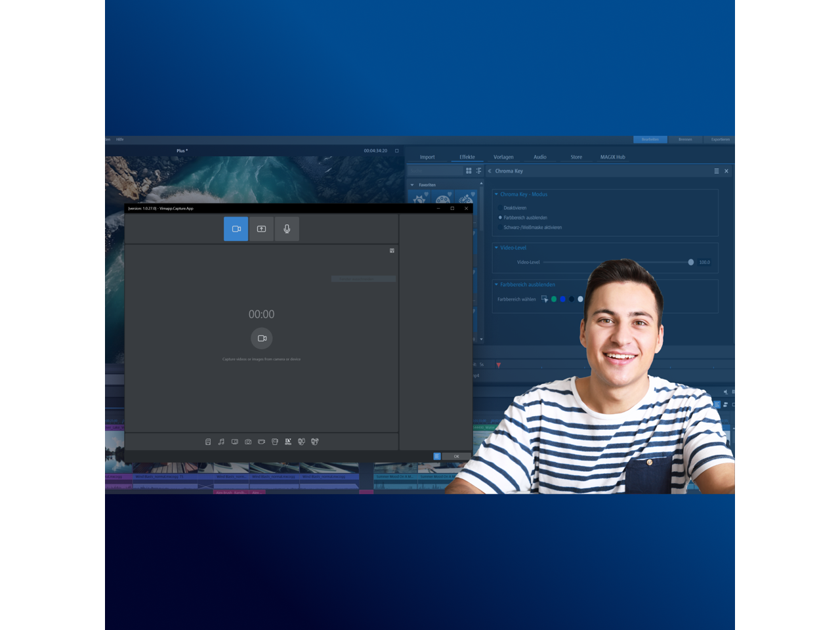
Task: Click the preview timecode 00:04:34:20
Action: pyautogui.click(x=375, y=151)
